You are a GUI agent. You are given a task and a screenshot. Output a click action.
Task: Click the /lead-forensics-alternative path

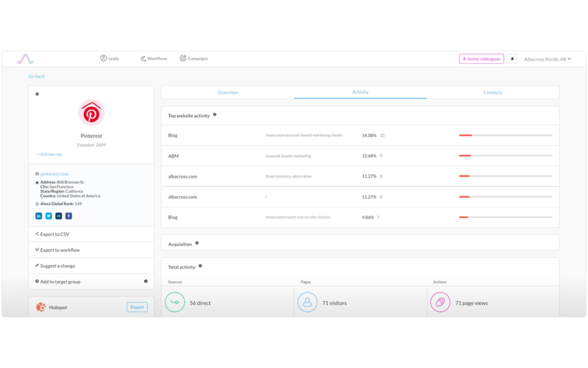[288, 177]
